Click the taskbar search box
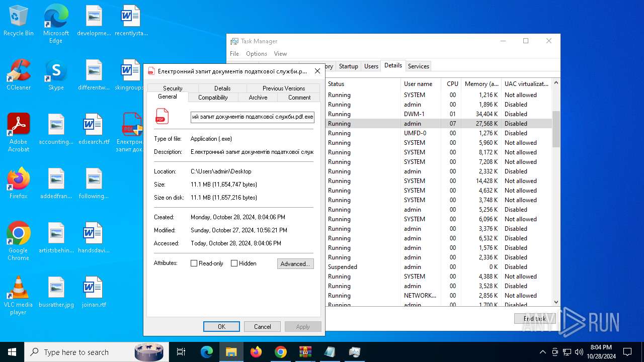This screenshot has width=644, height=362. pos(96,352)
